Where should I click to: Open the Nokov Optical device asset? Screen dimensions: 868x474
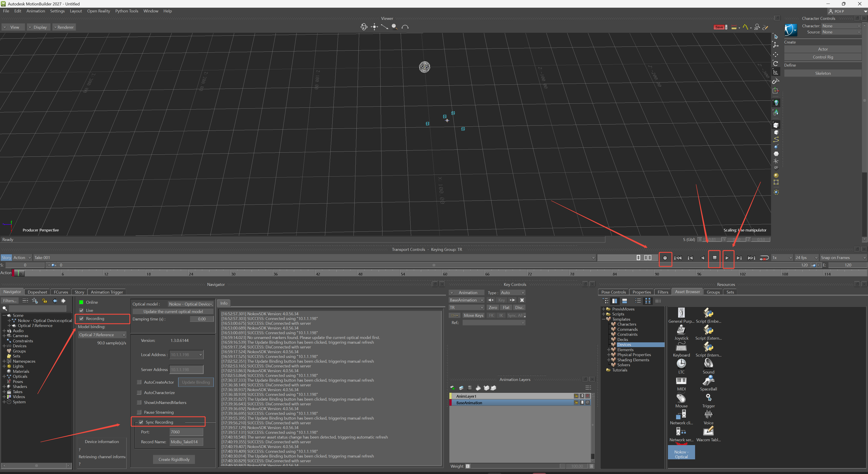click(681, 452)
